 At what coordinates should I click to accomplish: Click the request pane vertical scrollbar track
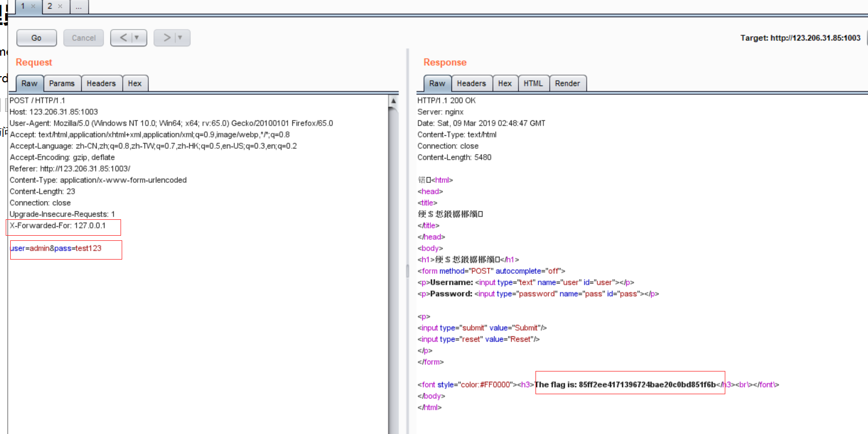(393, 270)
